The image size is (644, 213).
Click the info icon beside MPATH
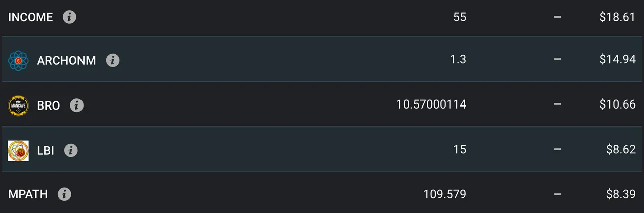click(x=64, y=194)
